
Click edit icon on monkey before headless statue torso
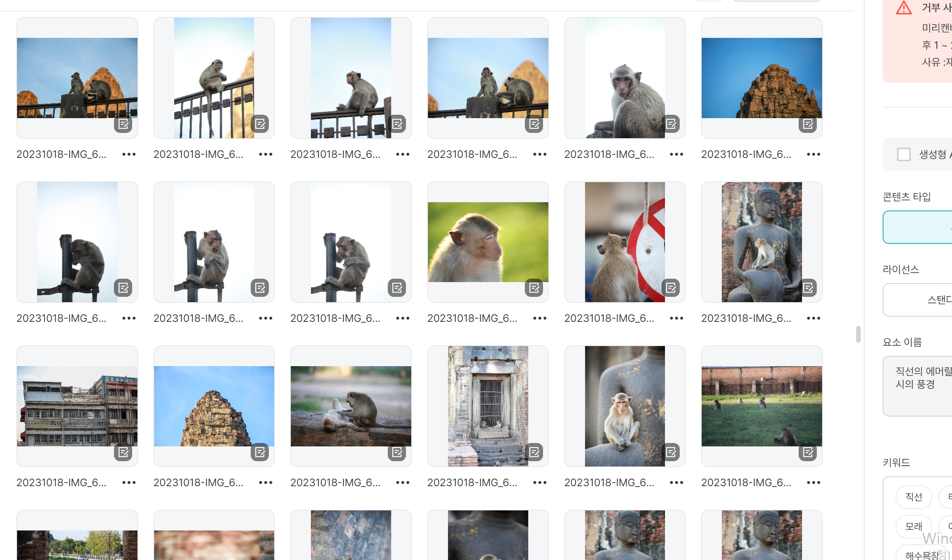(x=671, y=452)
